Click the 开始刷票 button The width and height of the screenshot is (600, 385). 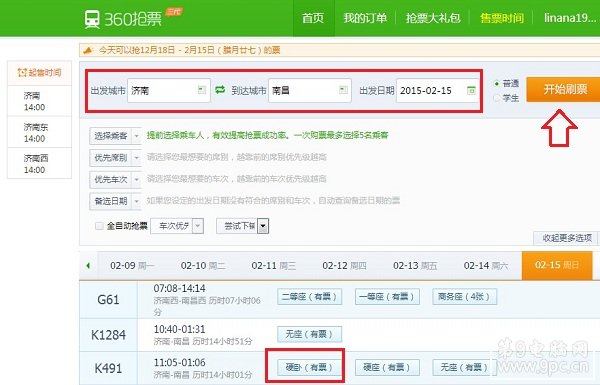pos(563,90)
